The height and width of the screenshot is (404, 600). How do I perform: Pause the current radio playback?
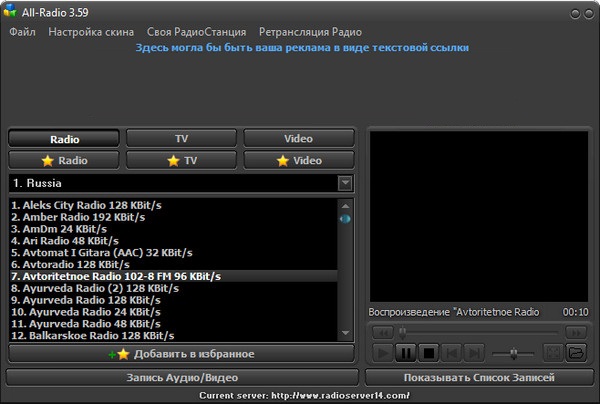[x=406, y=352]
